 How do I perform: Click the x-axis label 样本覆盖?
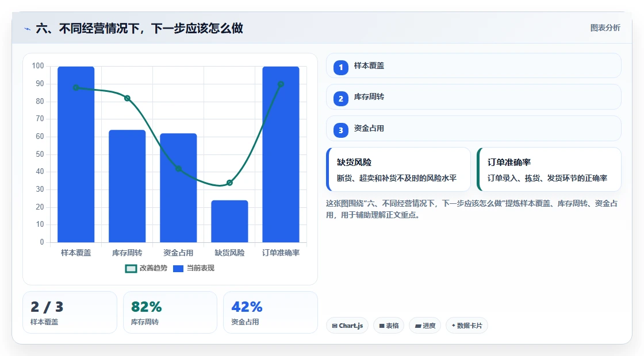76,253
